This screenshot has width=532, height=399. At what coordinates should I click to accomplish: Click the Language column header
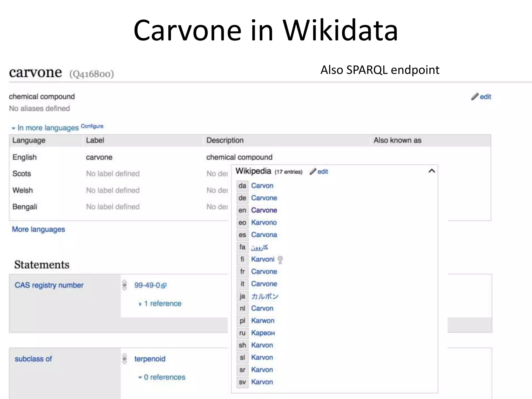coord(29,140)
